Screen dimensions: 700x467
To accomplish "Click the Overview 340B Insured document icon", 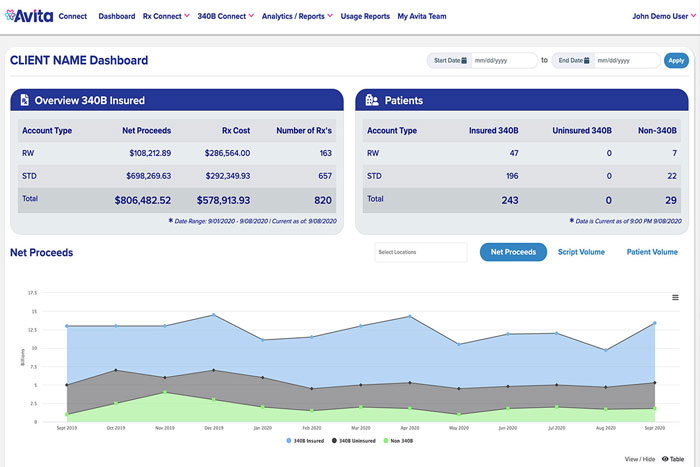I will tap(24, 101).
